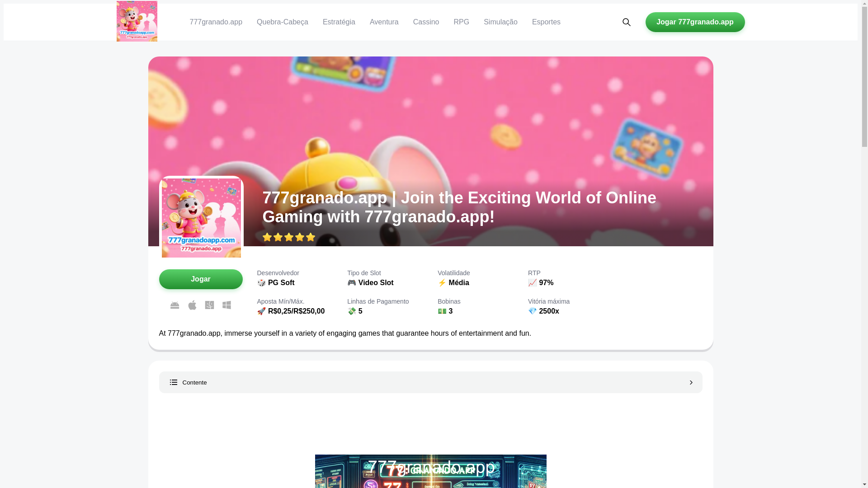This screenshot has height=488, width=868.
Task: Click the lightning icon beside Média
Action: point(442,283)
